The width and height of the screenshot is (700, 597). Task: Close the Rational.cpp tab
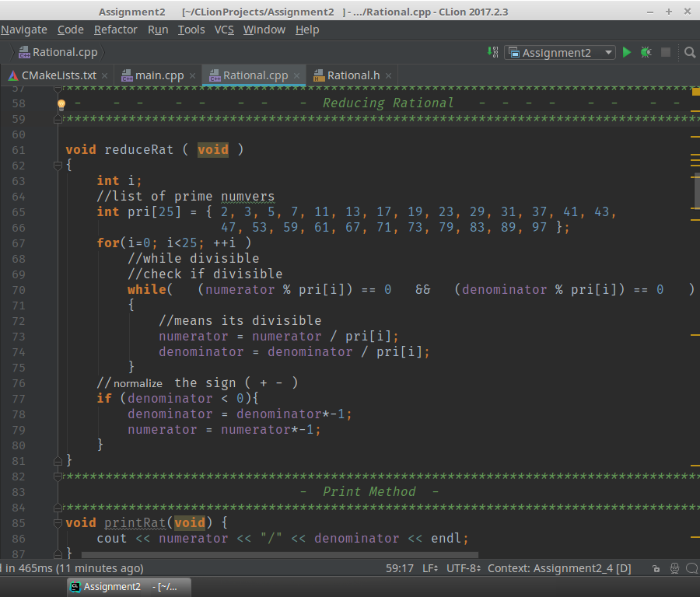[x=296, y=76]
